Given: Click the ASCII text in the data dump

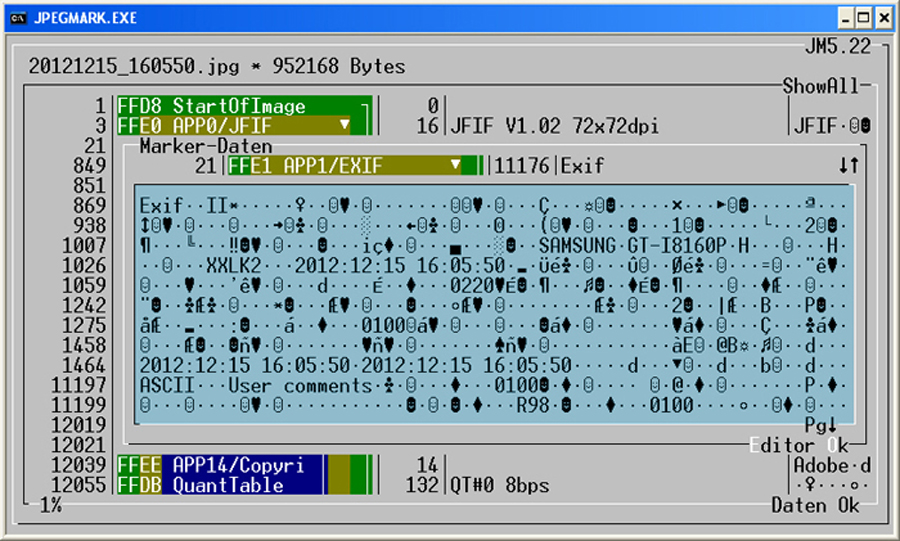Looking at the screenshot, I should point(167,386).
